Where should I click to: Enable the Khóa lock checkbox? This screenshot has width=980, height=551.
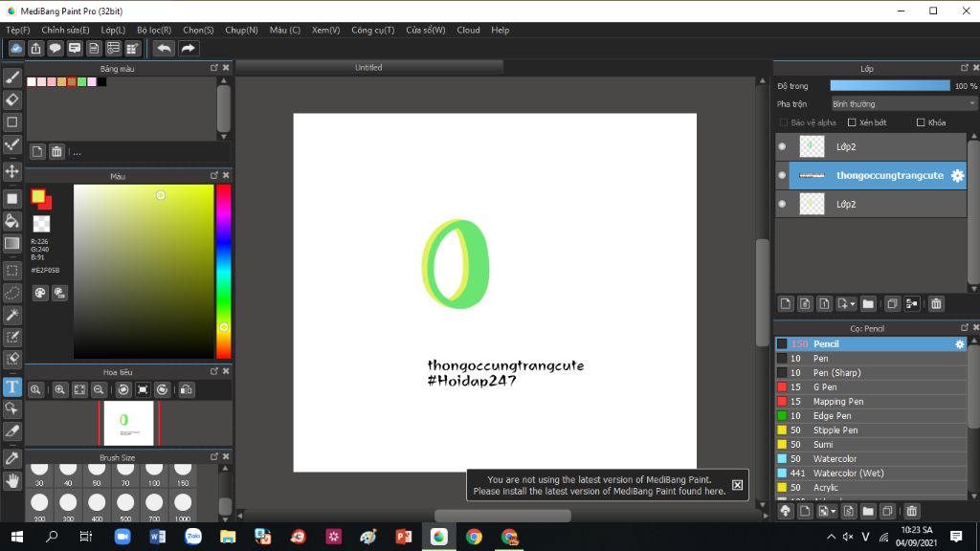click(921, 122)
